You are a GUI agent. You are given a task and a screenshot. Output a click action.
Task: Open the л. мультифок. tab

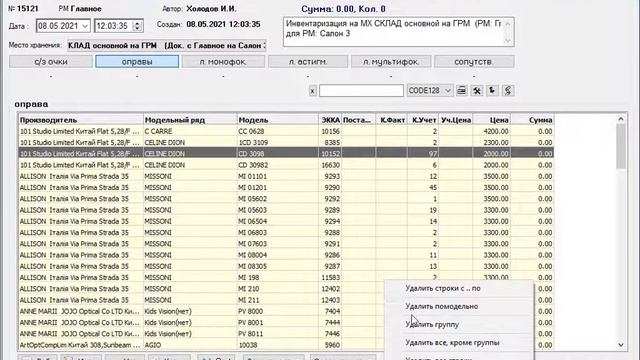coord(391,62)
